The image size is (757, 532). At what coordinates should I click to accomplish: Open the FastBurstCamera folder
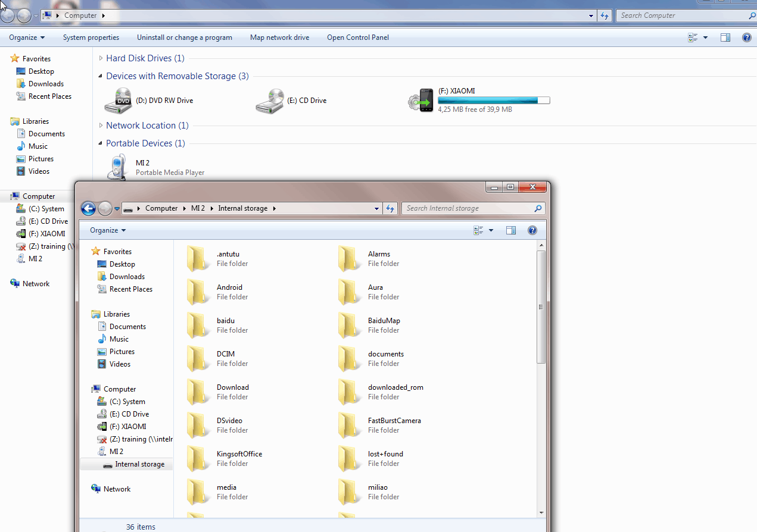pos(350,425)
